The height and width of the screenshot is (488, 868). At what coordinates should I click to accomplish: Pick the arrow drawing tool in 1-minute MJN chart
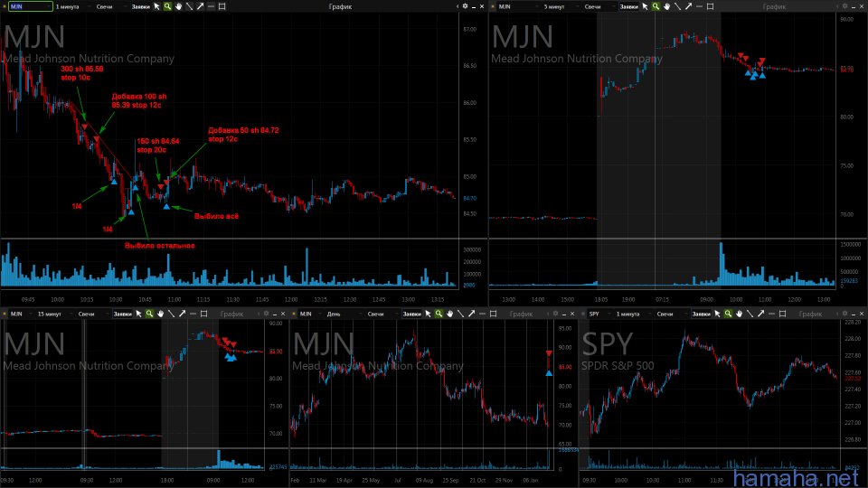pyautogui.click(x=200, y=6)
